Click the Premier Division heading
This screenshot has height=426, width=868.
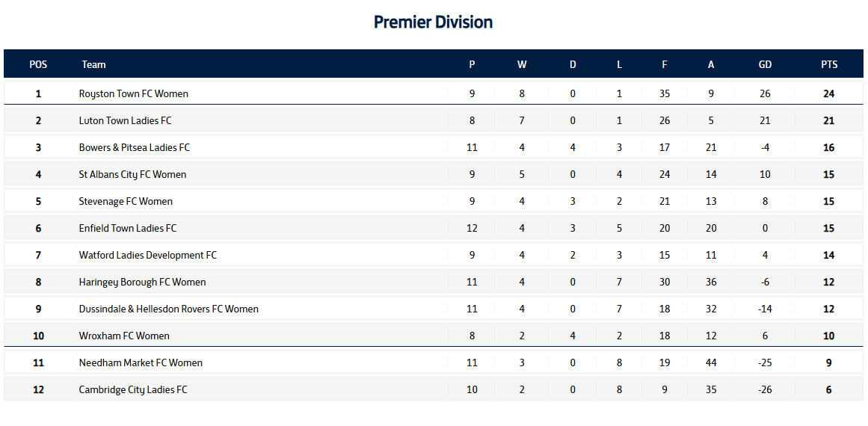click(x=433, y=22)
